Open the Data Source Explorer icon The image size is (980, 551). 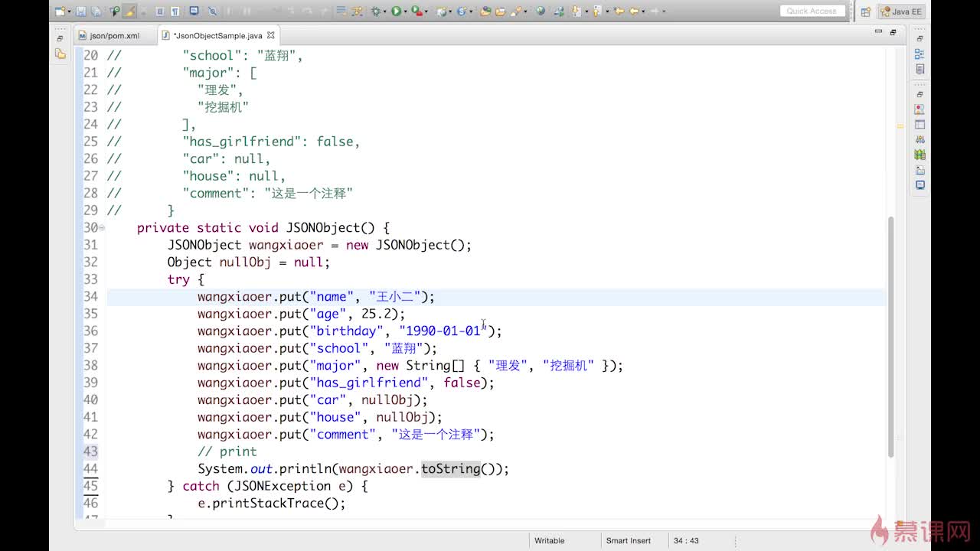[x=920, y=155]
